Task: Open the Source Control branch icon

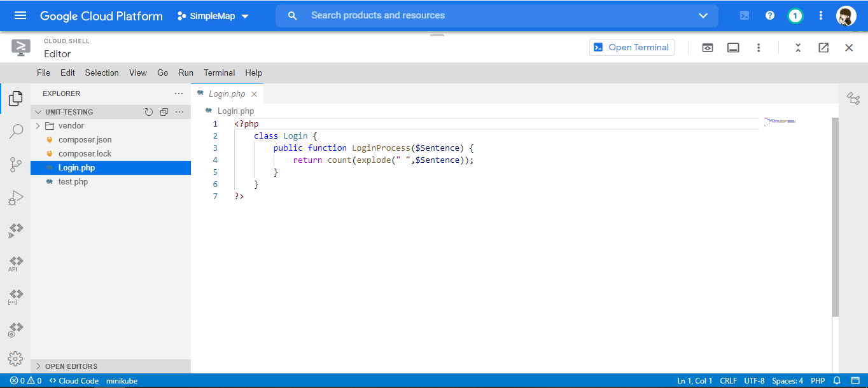Action: [x=15, y=165]
